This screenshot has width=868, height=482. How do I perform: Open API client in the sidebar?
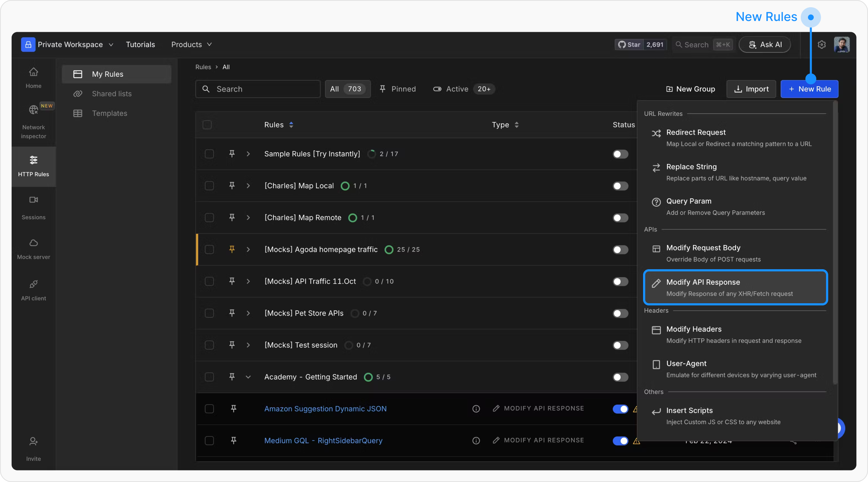(x=33, y=284)
